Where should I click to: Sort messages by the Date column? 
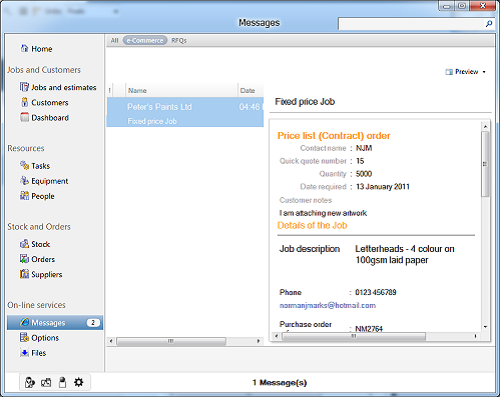click(251, 90)
